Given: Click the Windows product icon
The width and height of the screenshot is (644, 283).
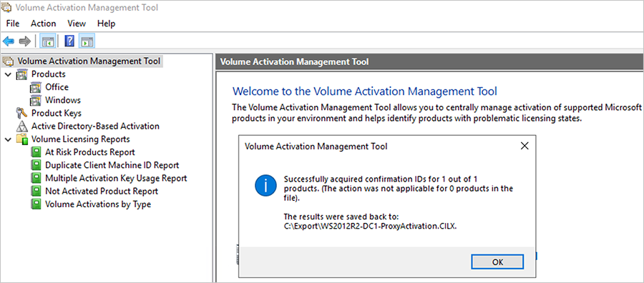Looking at the screenshot, I should coord(36,100).
